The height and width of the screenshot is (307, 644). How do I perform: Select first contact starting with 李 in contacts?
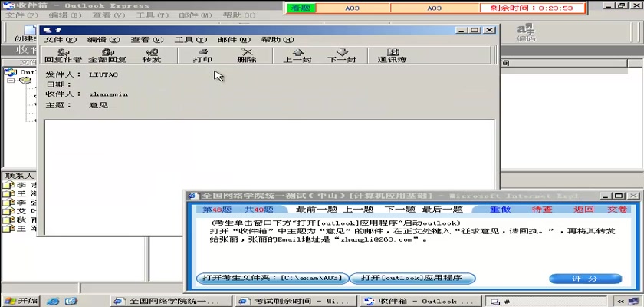(x=20, y=185)
